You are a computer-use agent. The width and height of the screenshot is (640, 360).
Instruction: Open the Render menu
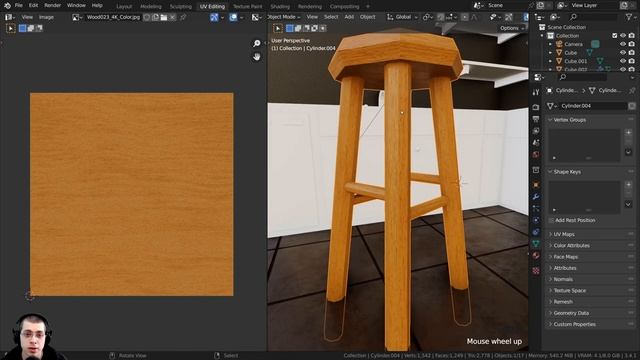pos(52,6)
